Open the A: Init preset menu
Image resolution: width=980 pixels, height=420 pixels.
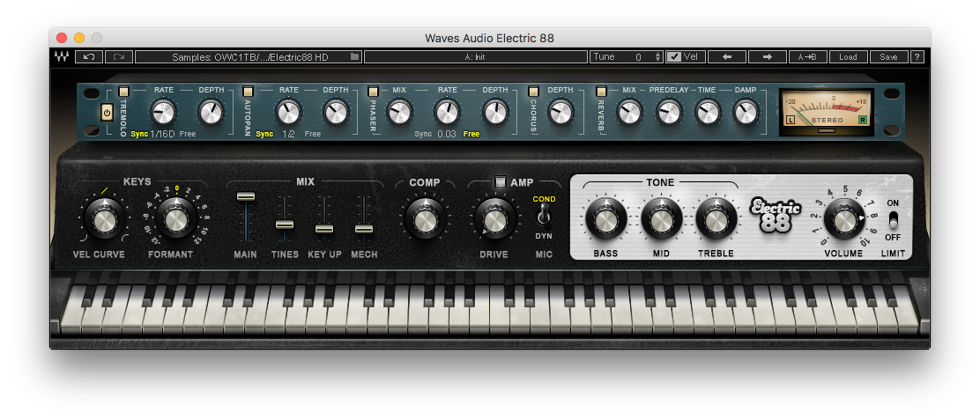tap(475, 56)
